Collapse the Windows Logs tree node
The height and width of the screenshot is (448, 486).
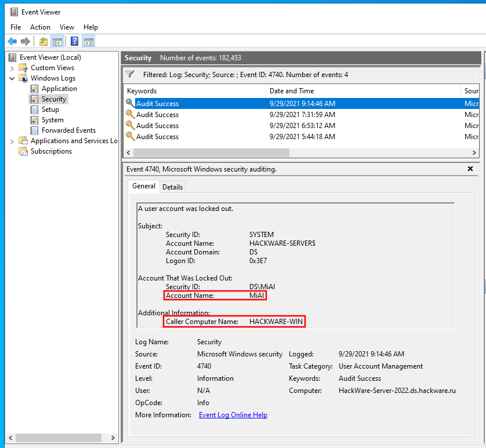pos(12,78)
